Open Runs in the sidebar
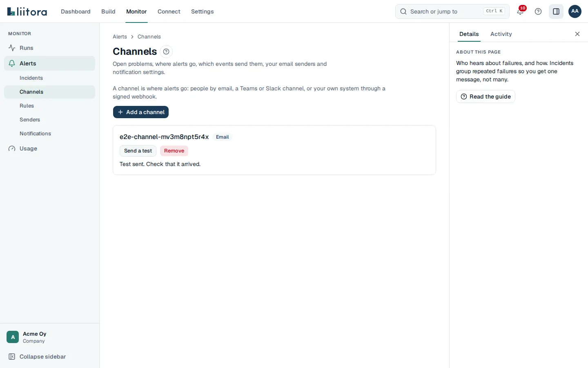The height and width of the screenshot is (368, 588). tap(49, 48)
